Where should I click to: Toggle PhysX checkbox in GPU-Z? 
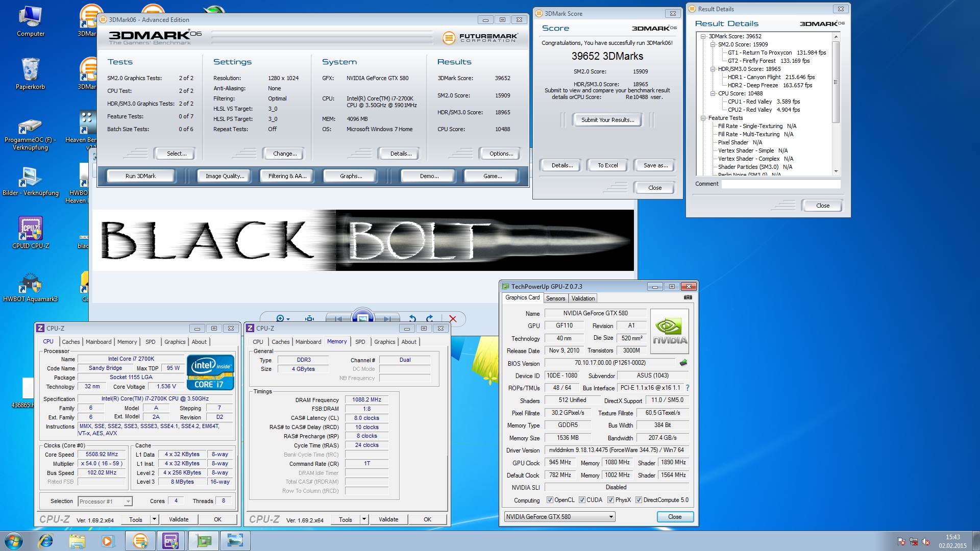610,500
